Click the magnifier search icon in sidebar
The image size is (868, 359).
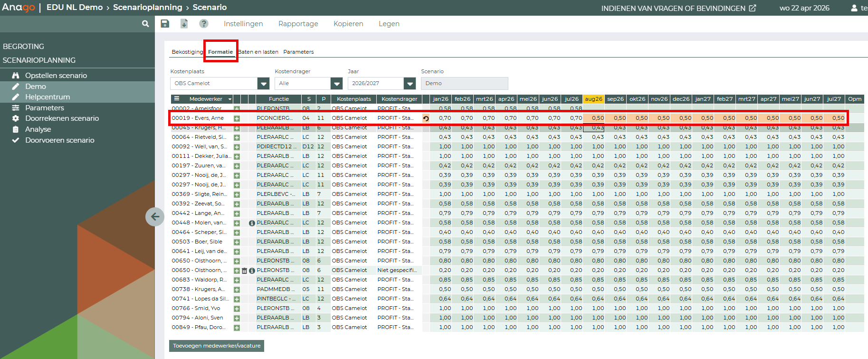pyautogui.click(x=145, y=24)
